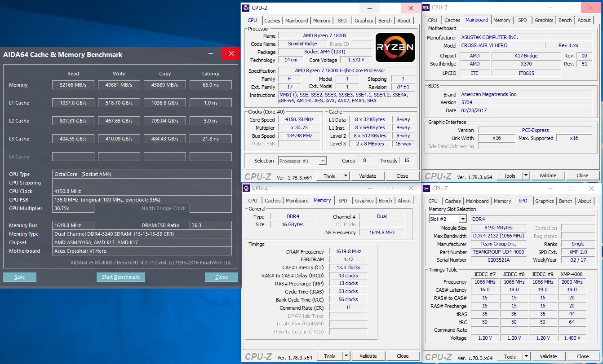Open Memory tab in SPD tab window
The width and height of the screenshot is (603, 364).
502,201
